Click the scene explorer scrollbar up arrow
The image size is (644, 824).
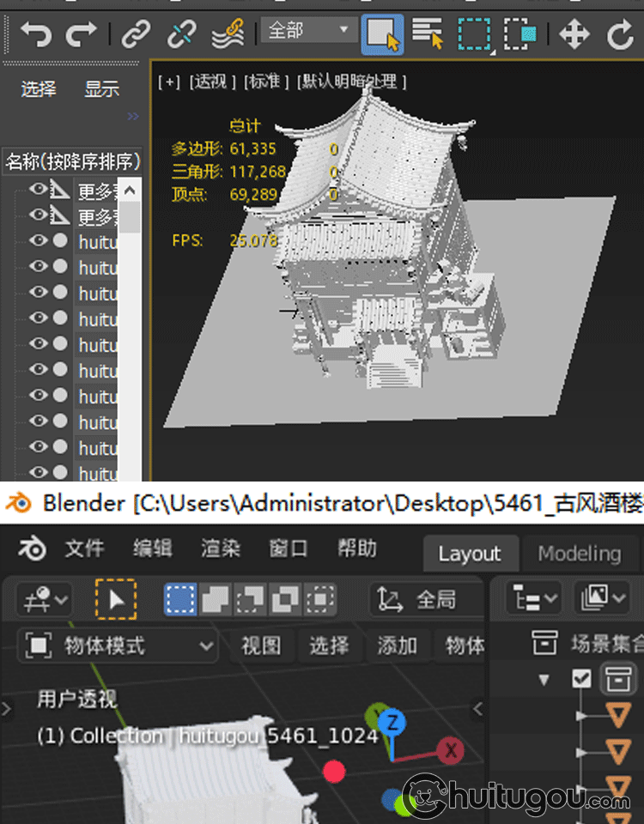click(130, 190)
